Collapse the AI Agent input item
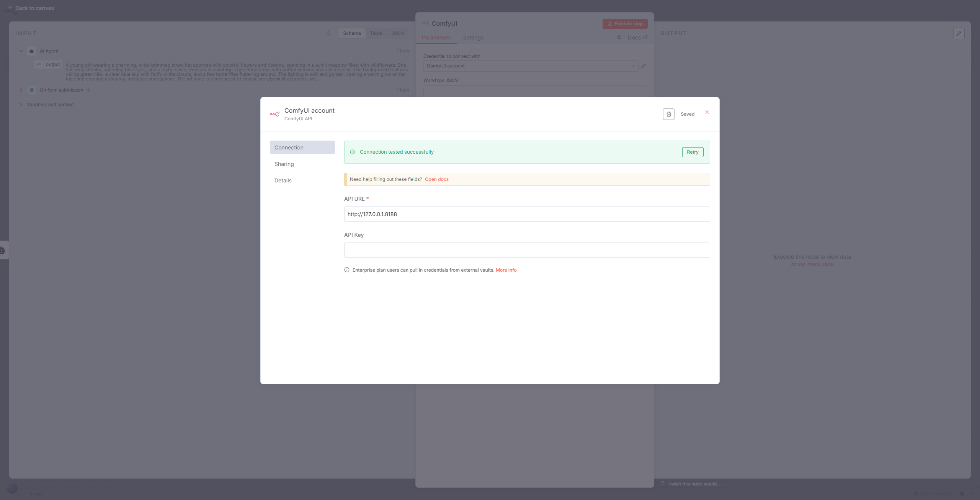Screen dimensions: 980x500 coord(21,51)
